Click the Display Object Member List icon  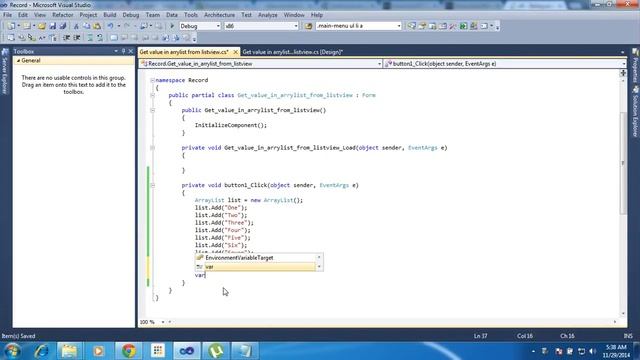coord(11,38)
